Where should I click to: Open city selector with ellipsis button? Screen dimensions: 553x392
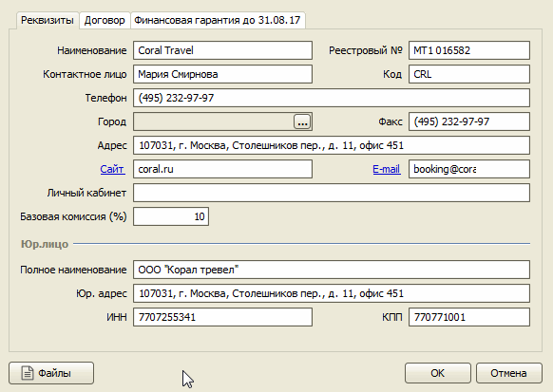[302, 121]
